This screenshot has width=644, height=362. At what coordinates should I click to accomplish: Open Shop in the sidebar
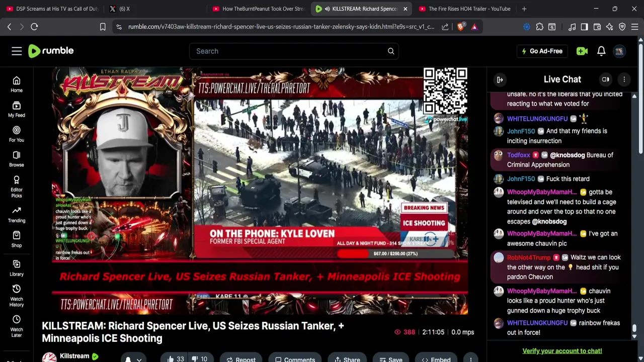pyautogui.click(x=17, y=239)
